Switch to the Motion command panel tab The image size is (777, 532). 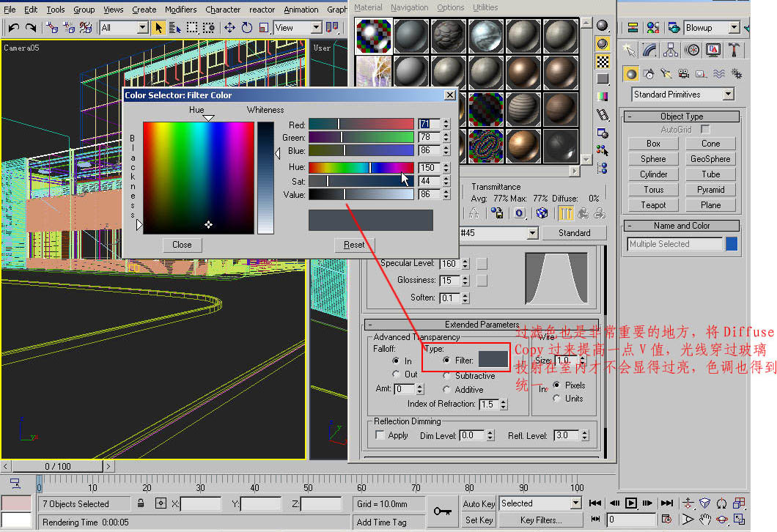(692, 50)
